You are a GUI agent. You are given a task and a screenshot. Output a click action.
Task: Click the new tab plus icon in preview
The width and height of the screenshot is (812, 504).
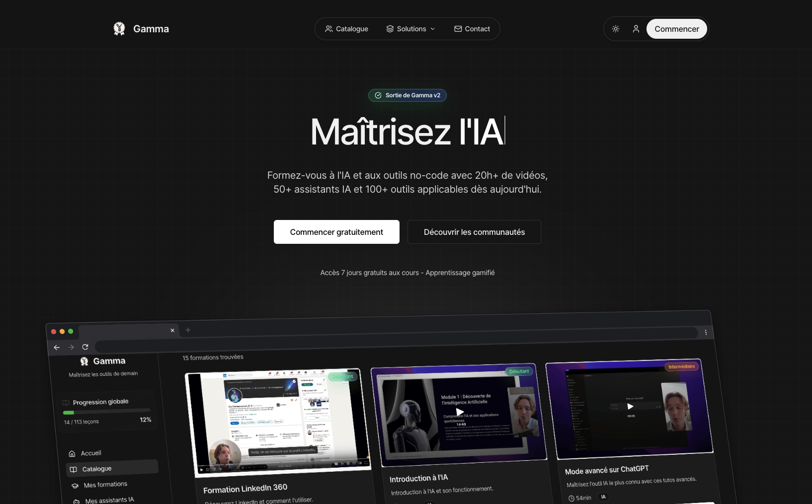(188, 330)
